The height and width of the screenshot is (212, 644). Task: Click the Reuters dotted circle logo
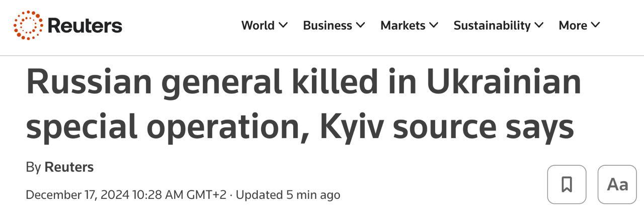coord(28,25)
